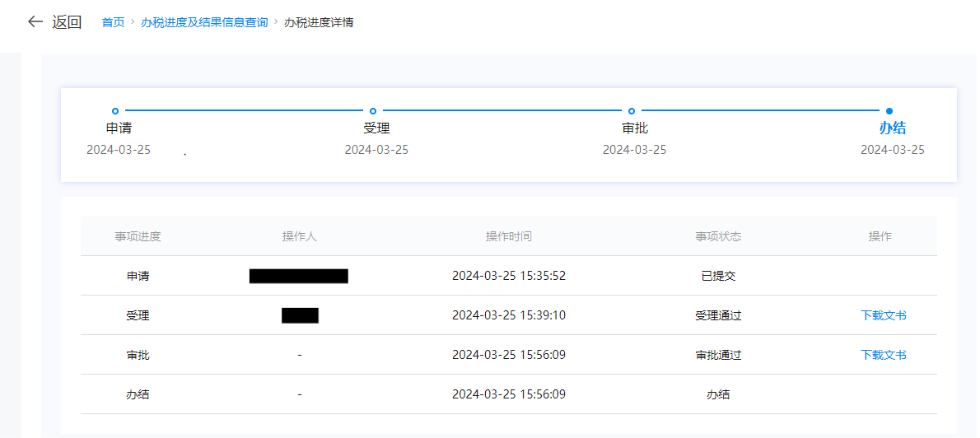Click the filled 办结 step dot
The width and height of the screenshot is (980, 438).
coord(889,111)
